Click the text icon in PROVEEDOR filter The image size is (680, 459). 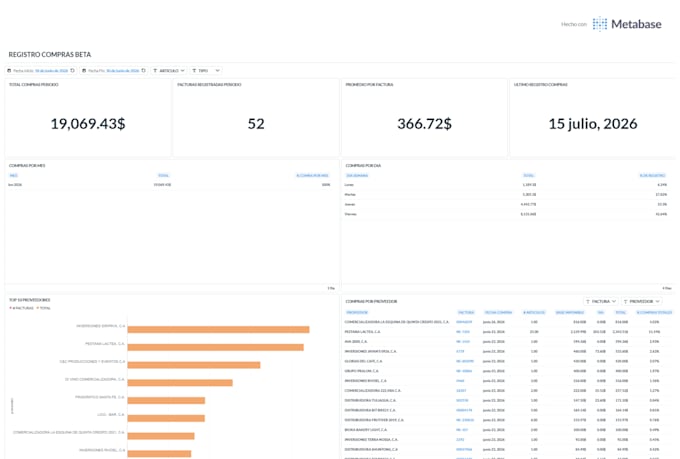pyautogui.click(x=625, y=302)
